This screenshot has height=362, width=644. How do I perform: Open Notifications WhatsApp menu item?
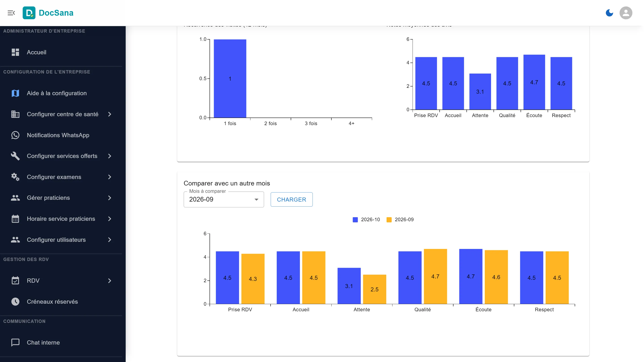[61, 135]
